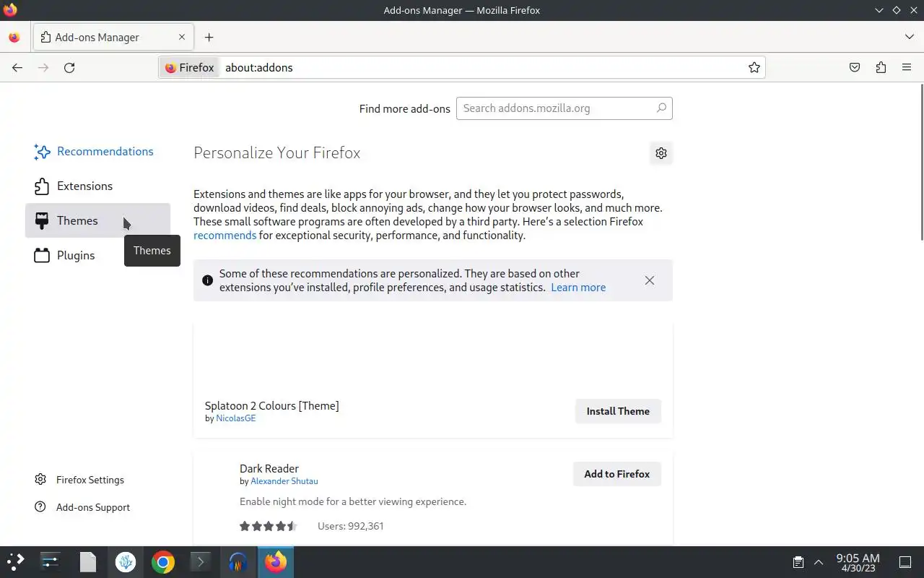Viewport: 924px width, 578px height.
Task: Open the file manager taskbar icon
Action: pos(87,562)
